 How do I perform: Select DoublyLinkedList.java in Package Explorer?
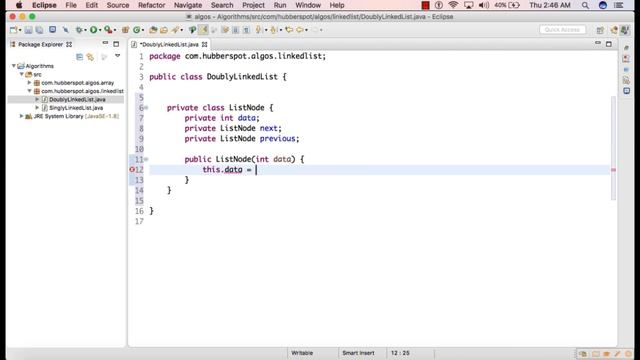[77, 99]
